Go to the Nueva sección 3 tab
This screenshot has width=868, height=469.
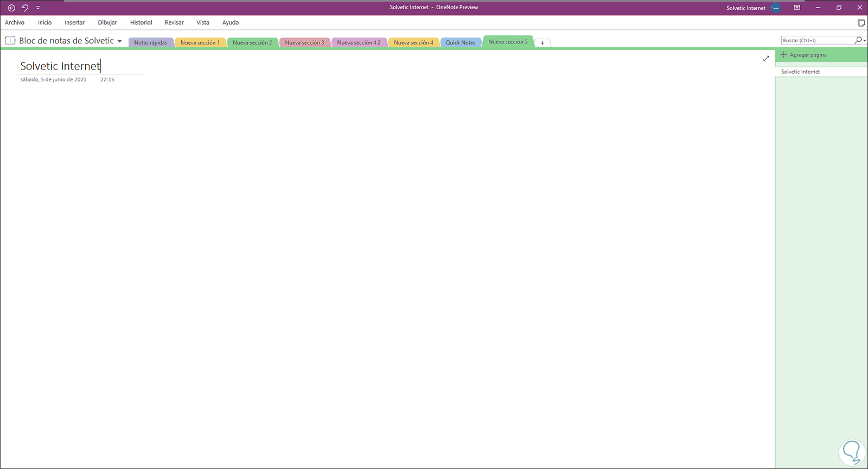click(x=304, y=42)
